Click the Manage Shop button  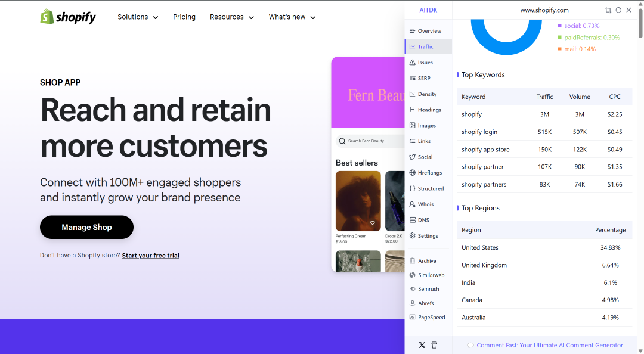pyautogui.click(x=86, y=227)
